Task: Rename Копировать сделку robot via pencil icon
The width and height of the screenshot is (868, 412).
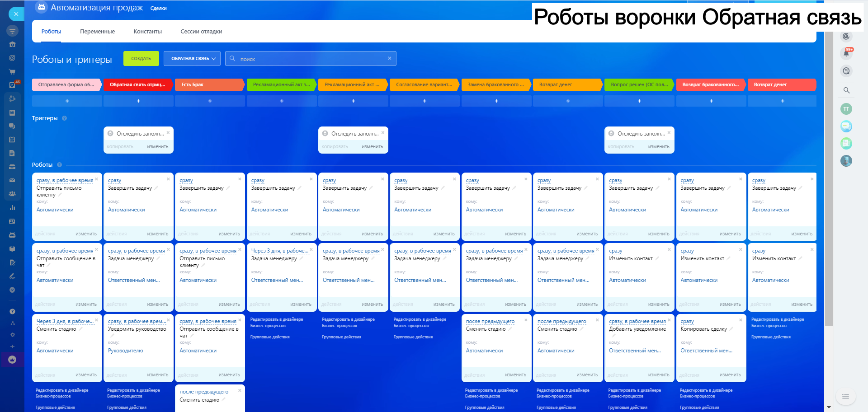Action: click(731, 329)
